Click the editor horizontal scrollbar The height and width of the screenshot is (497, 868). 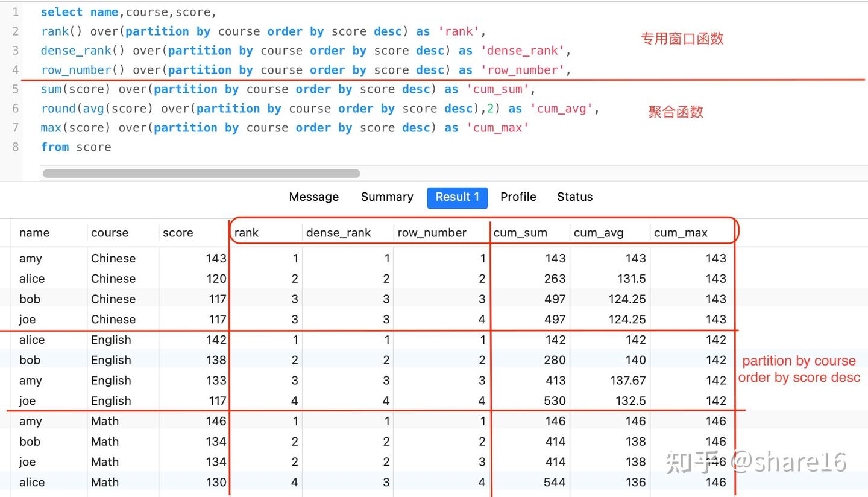[x=201, y=174]
